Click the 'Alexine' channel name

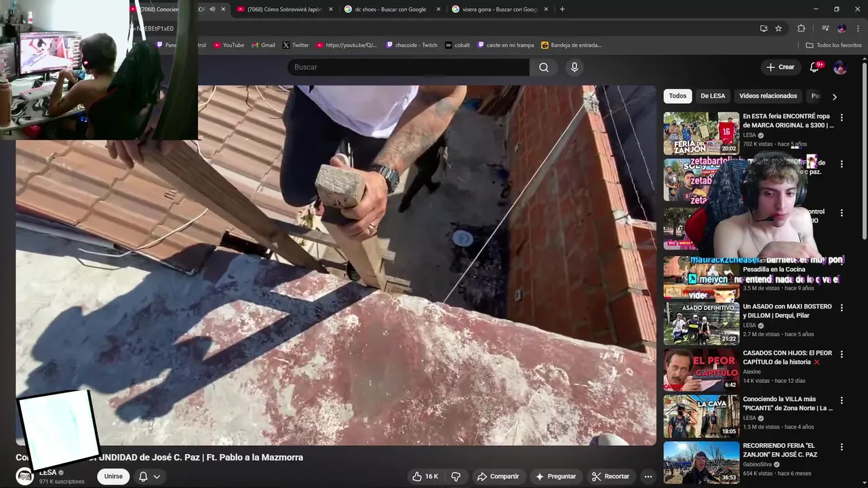click(x=752, y=371)
